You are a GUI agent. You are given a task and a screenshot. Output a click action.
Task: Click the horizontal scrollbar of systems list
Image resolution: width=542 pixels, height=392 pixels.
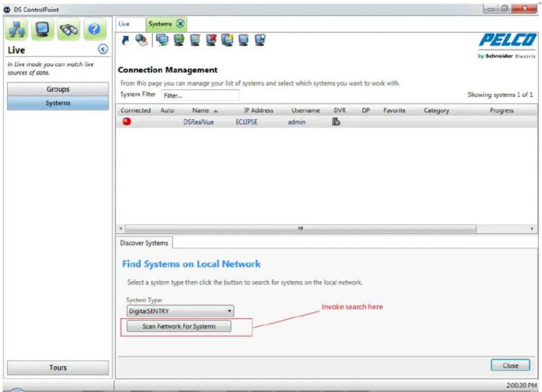(x=301, y=228)
